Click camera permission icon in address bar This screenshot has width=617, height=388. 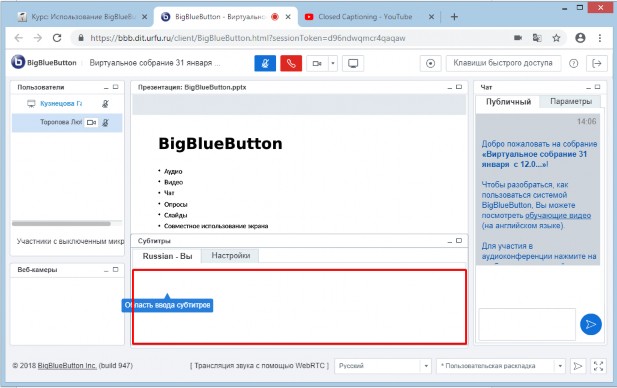click(518, 38)
